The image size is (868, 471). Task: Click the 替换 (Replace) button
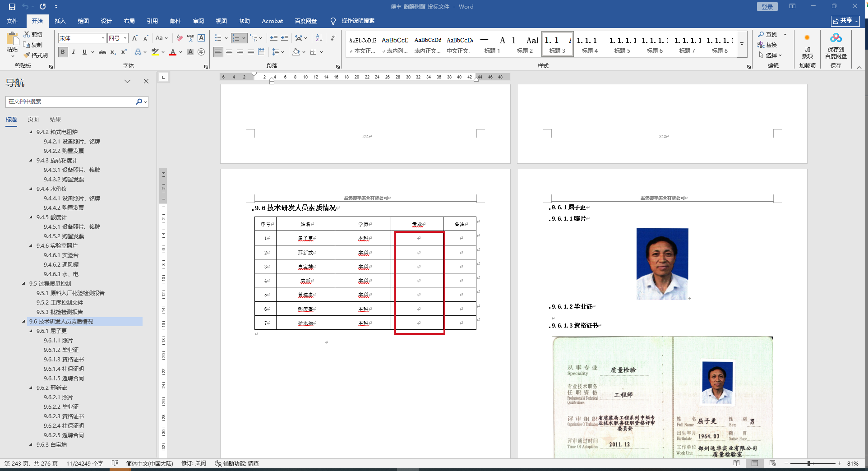[x=767, y=45]
